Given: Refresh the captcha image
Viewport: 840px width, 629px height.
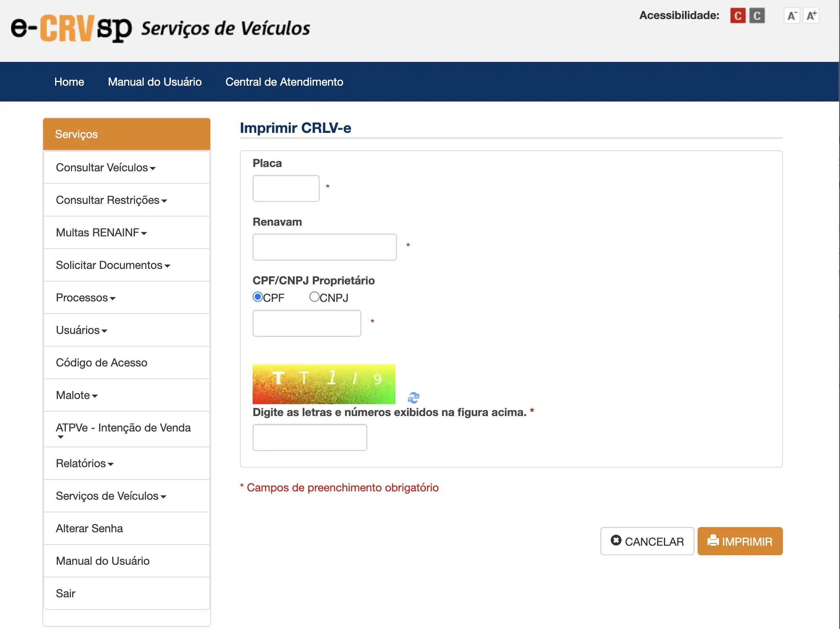Looking at the screenshot, I should [x=413, y=397].
